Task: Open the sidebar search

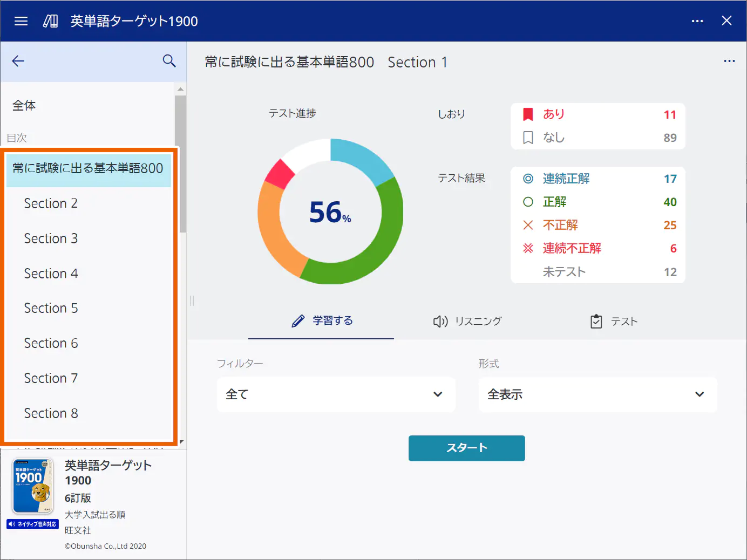Action: click(x=169, y=61)
